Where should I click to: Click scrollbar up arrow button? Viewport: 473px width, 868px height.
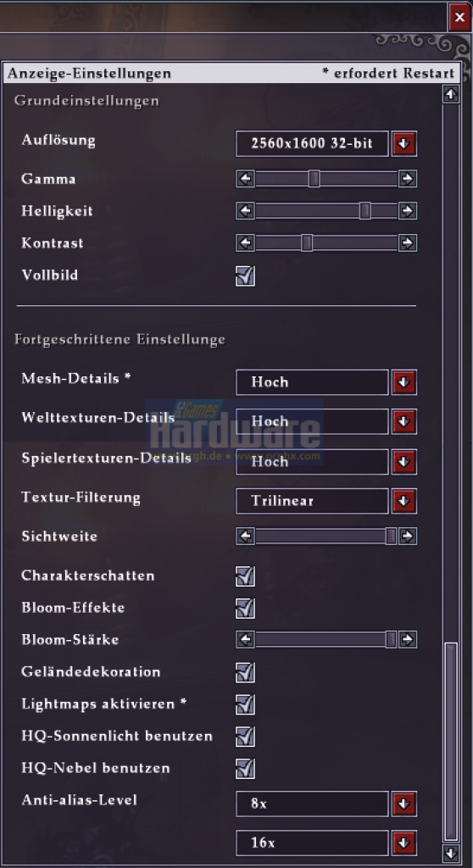(x=451, y=94)
